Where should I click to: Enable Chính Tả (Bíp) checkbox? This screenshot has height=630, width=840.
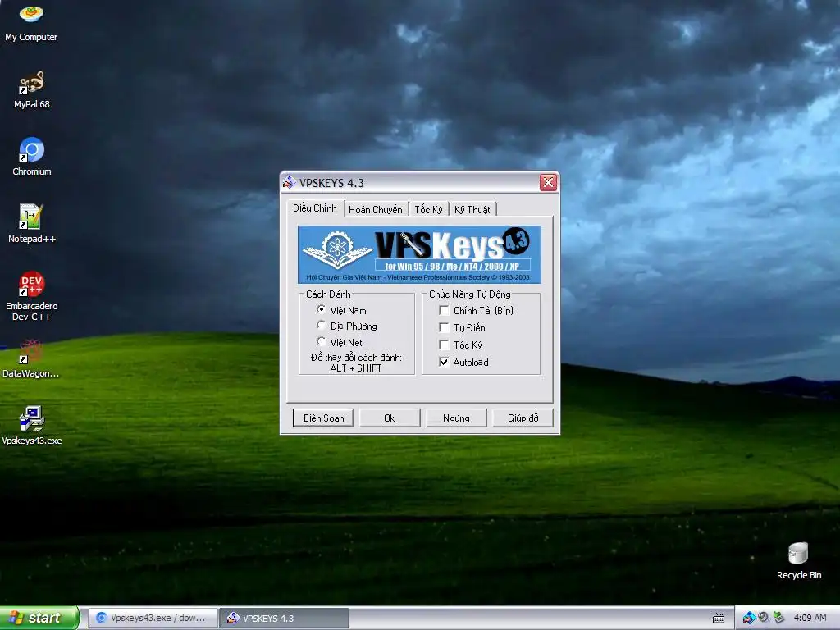click(444, 310)
